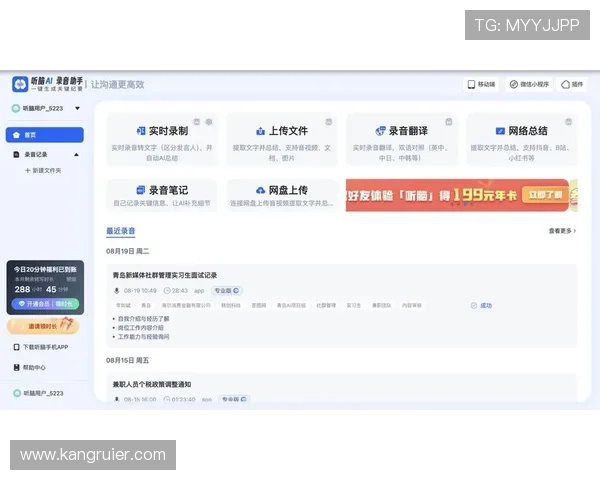Viewport: 600px width, 480px height.
Task: Click summary item 岗位工作内容介绍
Action: 140,328
